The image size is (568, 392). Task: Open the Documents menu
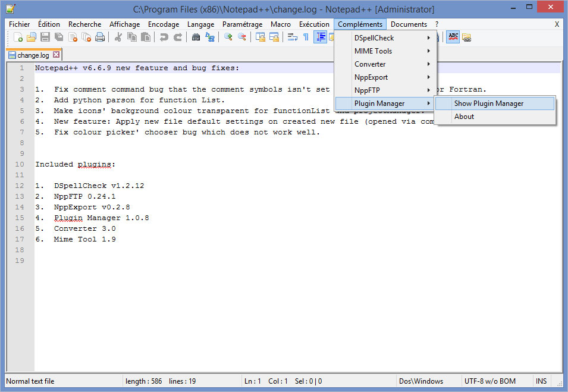click(409, 24)
